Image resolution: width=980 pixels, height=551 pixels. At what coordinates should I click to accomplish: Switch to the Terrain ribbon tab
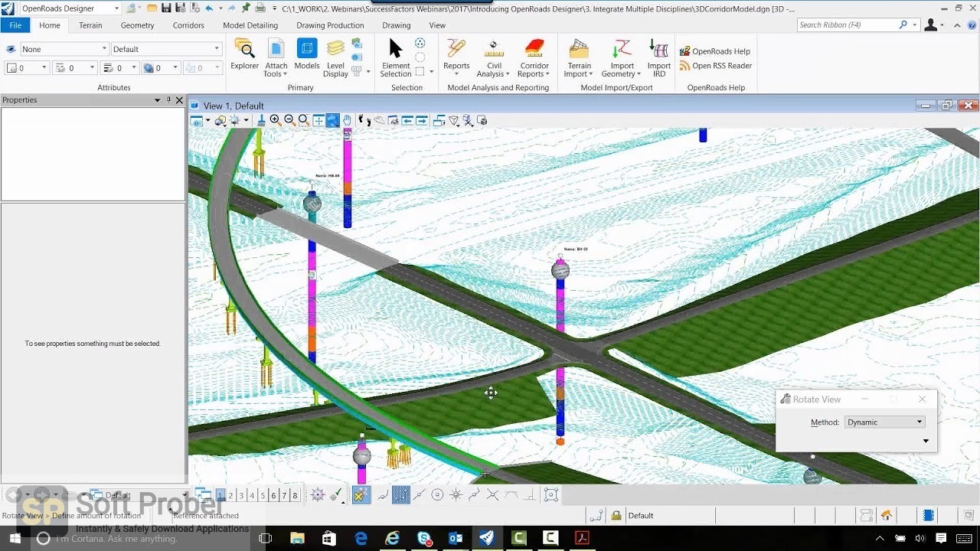pos(90,25)
